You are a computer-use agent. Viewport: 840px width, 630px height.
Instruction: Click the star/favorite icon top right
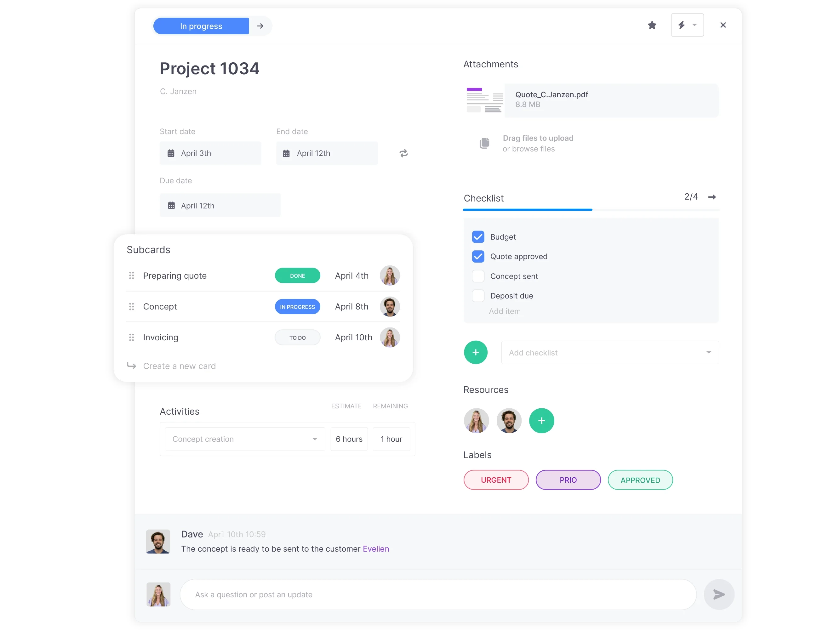(652, 26)
